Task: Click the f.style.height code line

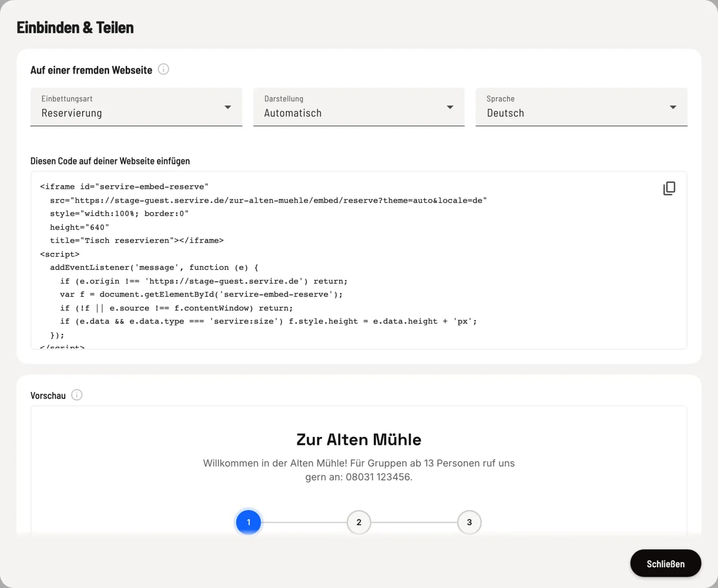Action: pyautogui.click(x=268, y=322)
